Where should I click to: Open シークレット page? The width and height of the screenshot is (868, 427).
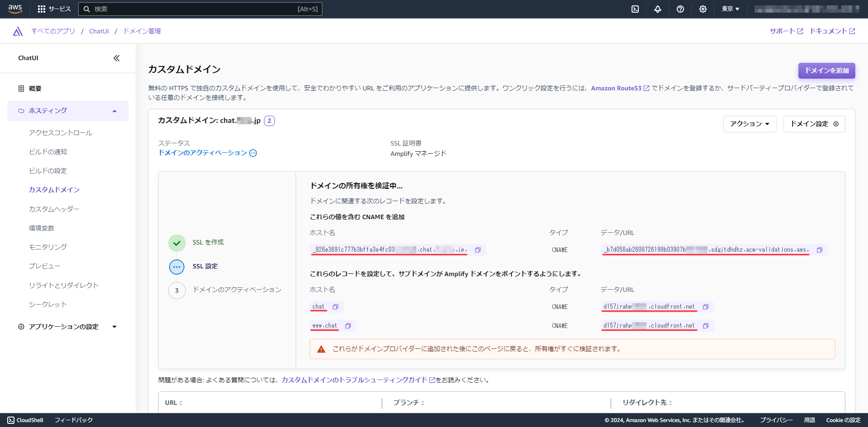48,305
